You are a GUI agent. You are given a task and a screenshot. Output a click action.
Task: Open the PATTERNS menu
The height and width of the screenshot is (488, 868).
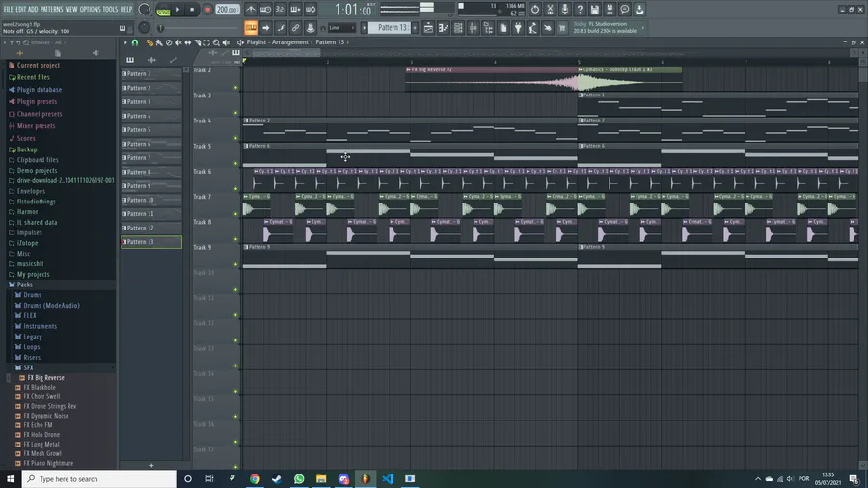pos(51,10)
